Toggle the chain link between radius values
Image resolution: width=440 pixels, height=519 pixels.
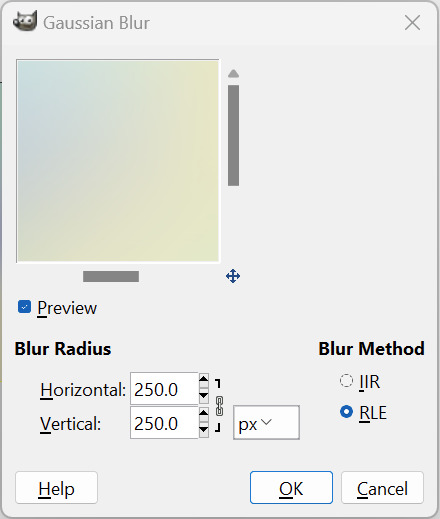[x=219, y=406]
